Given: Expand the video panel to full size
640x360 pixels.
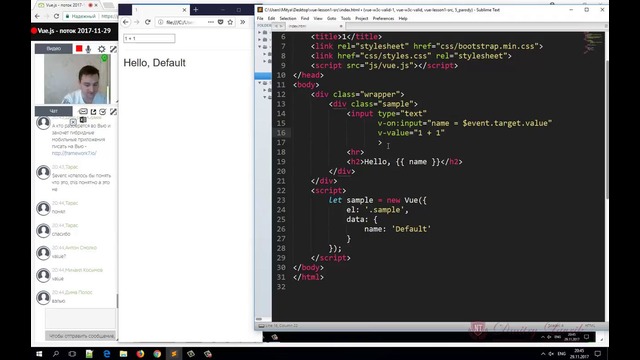Looking at the screenshot, I should click(113, 49).
